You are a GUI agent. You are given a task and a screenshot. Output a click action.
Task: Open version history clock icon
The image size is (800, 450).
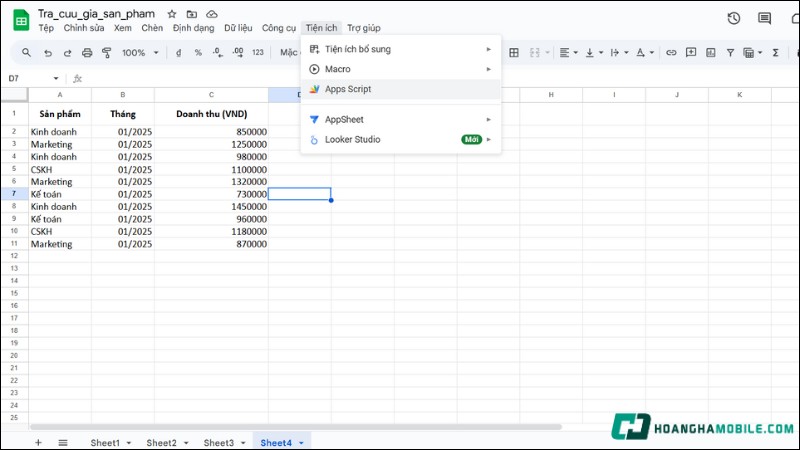coord(734,18)
